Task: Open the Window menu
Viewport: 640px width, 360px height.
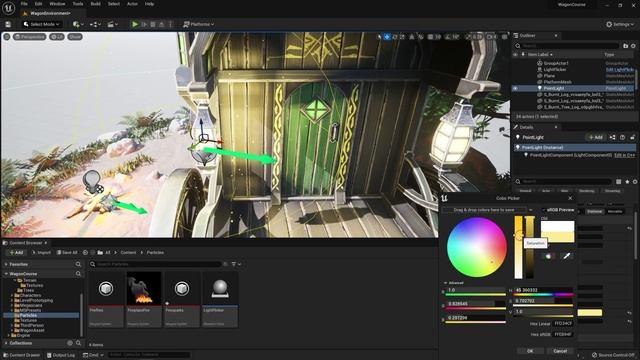Action: (x=57, y=4)
